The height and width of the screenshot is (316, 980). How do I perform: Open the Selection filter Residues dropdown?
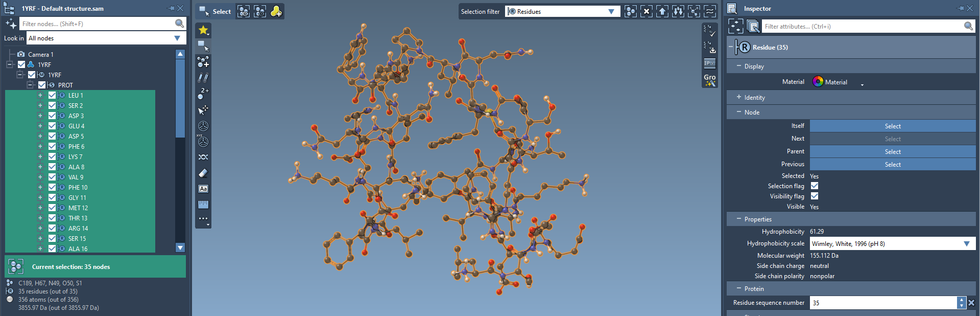(562, 11)
